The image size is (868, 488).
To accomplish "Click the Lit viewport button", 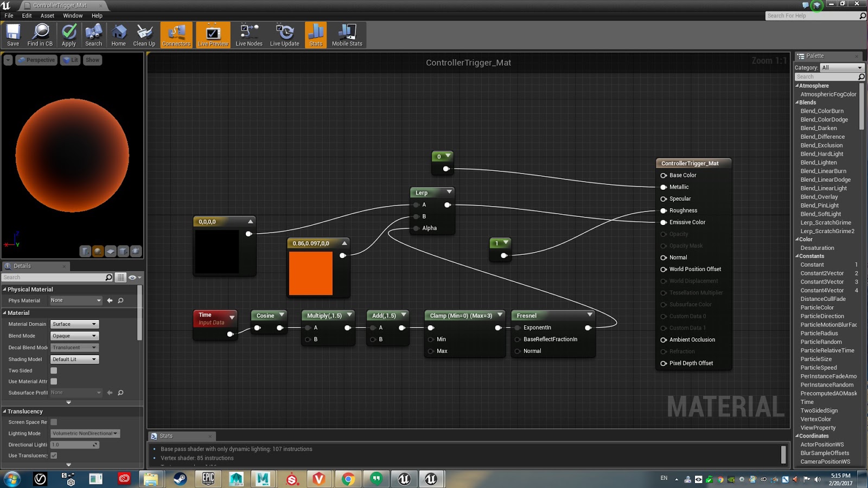I will tap(69, 60).
